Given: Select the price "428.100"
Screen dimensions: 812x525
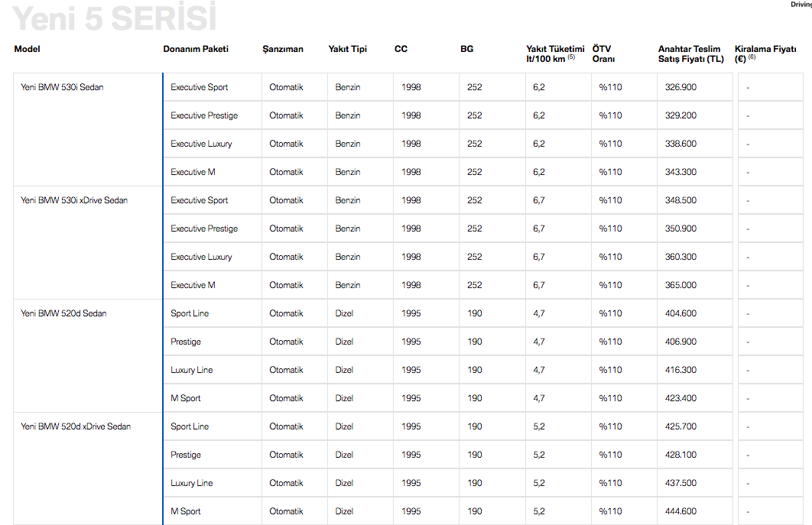Looking at the screenshot, I should [681, 455].
